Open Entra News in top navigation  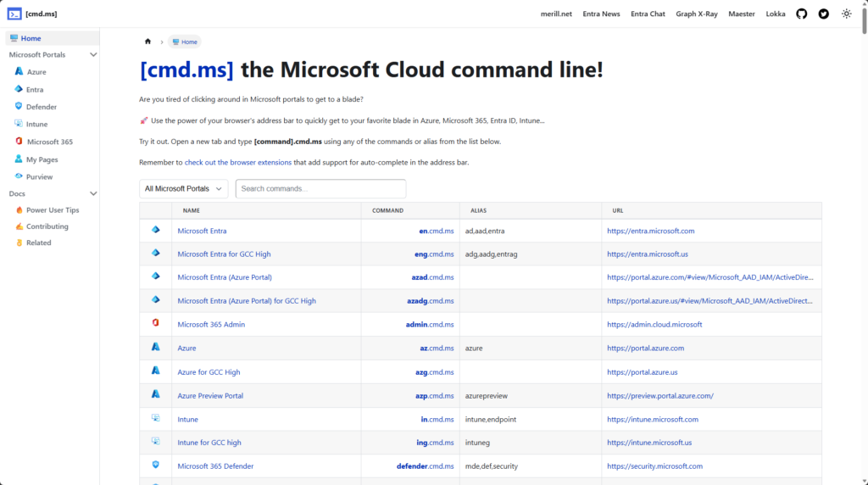601,14
